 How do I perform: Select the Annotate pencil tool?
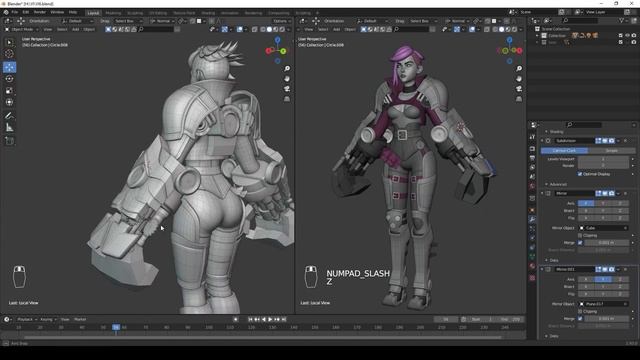click(9, 116)
